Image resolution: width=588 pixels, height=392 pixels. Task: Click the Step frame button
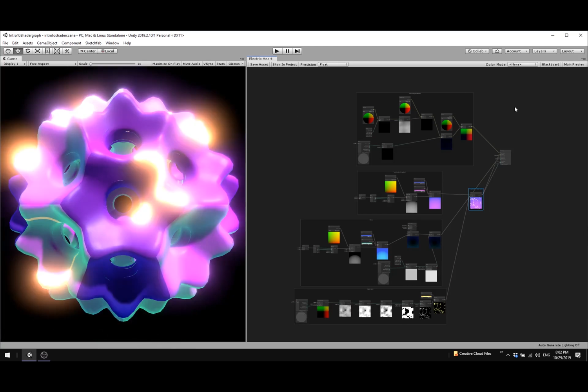297,51
